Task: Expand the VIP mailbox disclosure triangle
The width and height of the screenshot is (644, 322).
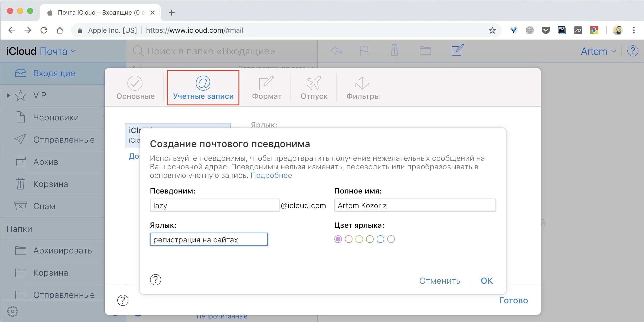Action: [x=8, y=95]
